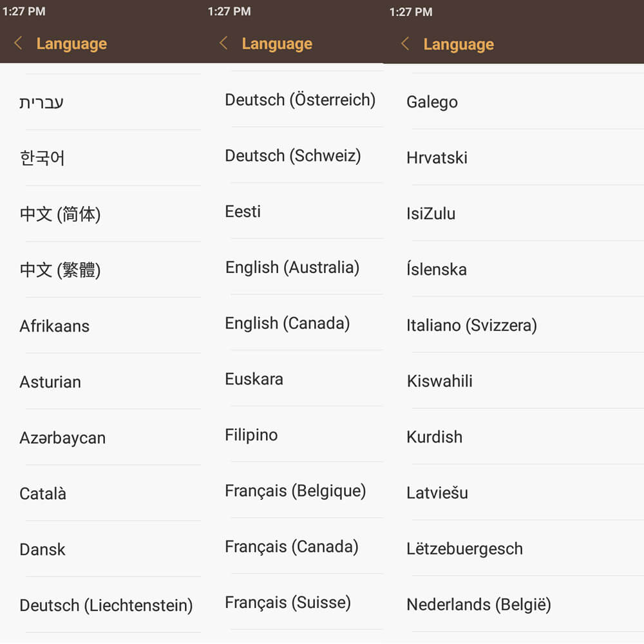Tap back arrow in the panel listing Eesti
This screenshot has height=644, width=644.
pyautogui.click(x=223, y=44)
